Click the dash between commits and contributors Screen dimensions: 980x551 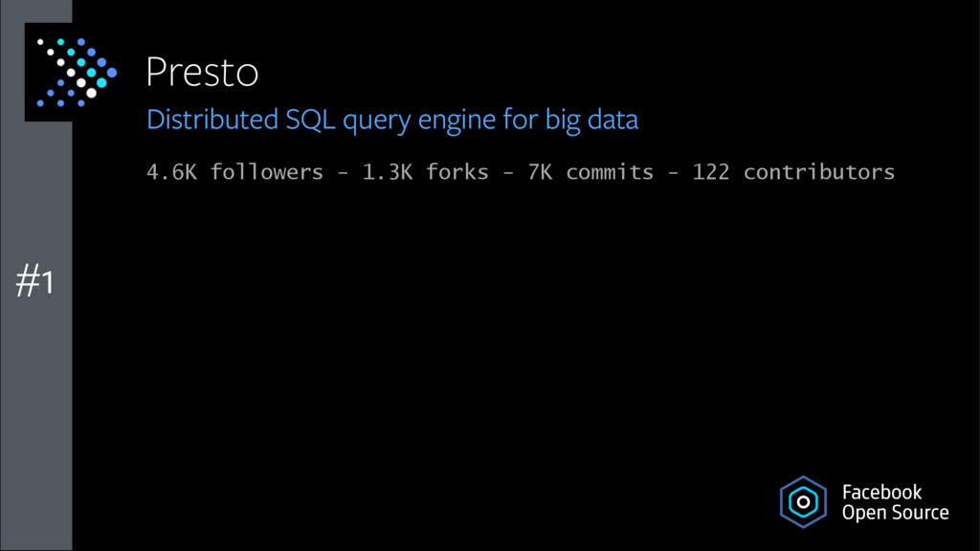click(x=673, y=173)
